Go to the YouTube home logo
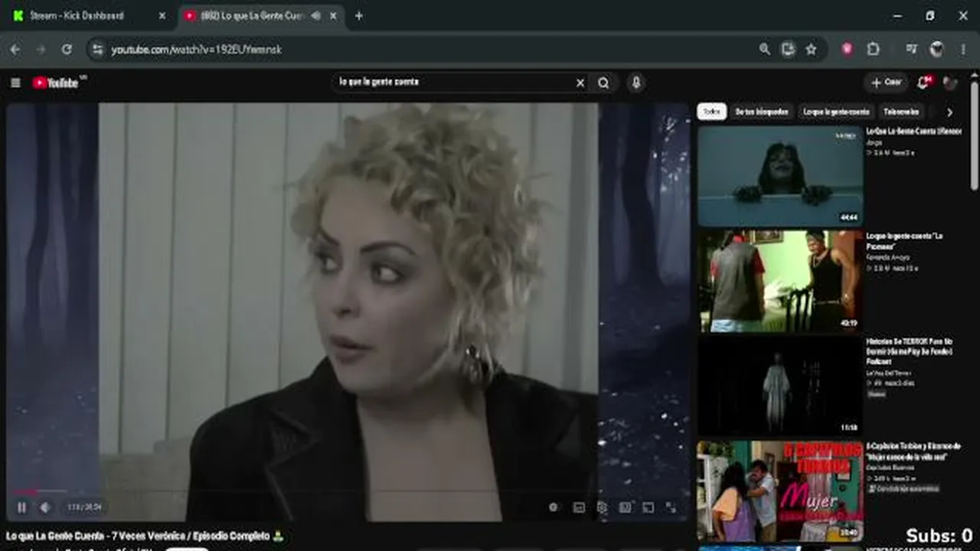 pos(56,83)
